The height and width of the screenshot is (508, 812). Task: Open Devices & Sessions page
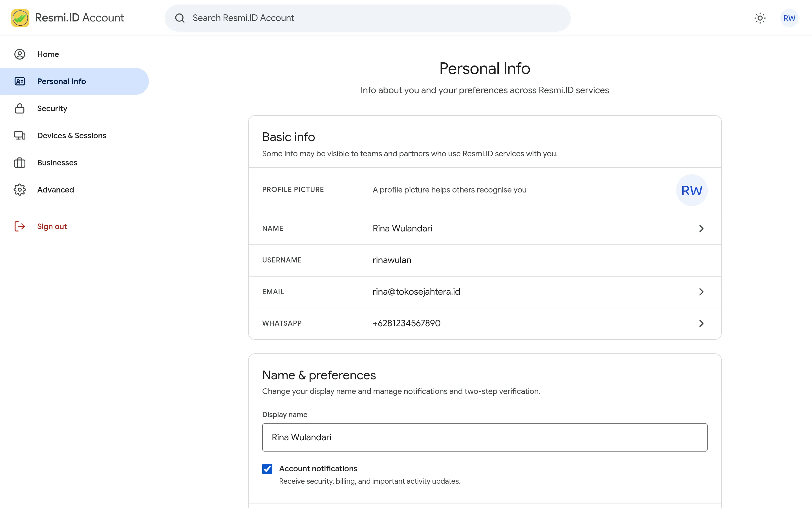click(74, 135)
